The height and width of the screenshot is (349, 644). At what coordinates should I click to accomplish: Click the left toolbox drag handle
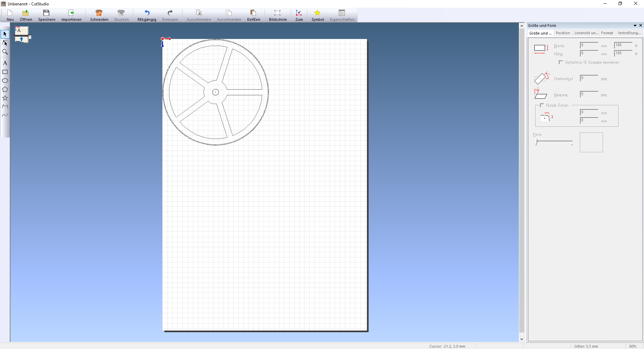pyautogui.click(x=5, y=28)
